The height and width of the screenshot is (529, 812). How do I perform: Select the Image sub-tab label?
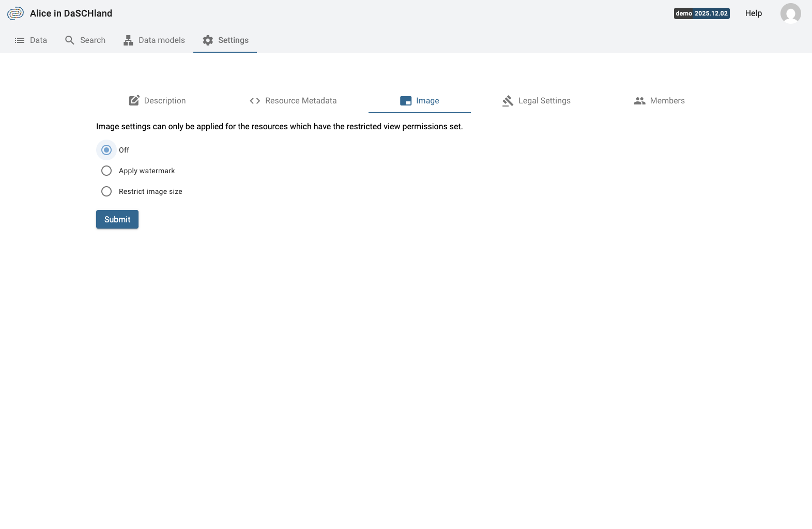427,101
